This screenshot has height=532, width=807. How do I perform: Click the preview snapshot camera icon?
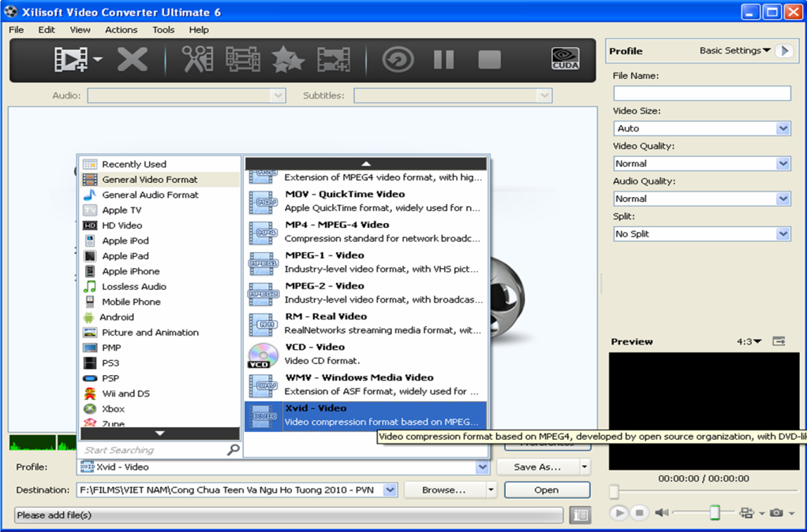click(x=776, y=512)
